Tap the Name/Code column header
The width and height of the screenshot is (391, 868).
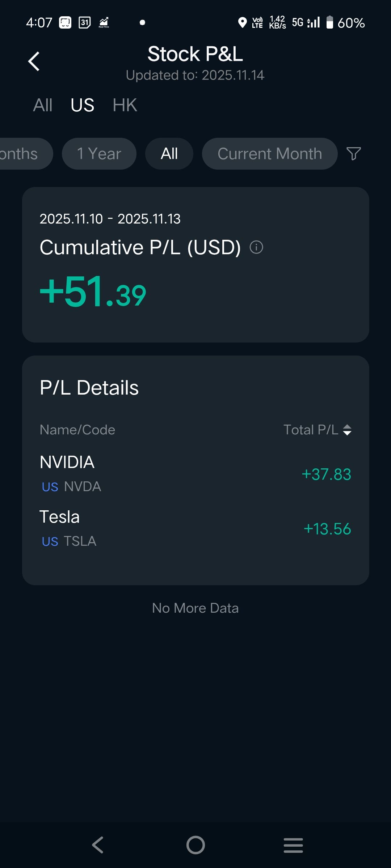[x=77, y=430]
